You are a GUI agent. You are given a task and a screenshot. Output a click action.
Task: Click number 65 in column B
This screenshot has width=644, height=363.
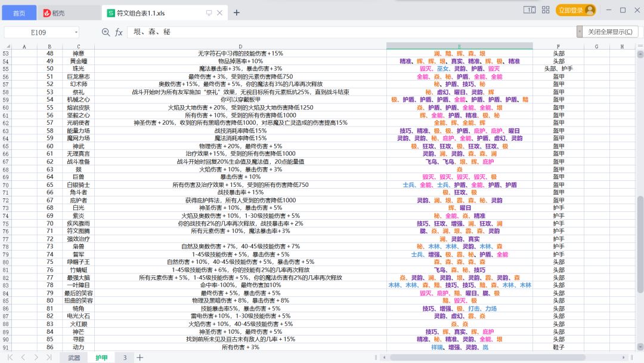coord(49,185)
